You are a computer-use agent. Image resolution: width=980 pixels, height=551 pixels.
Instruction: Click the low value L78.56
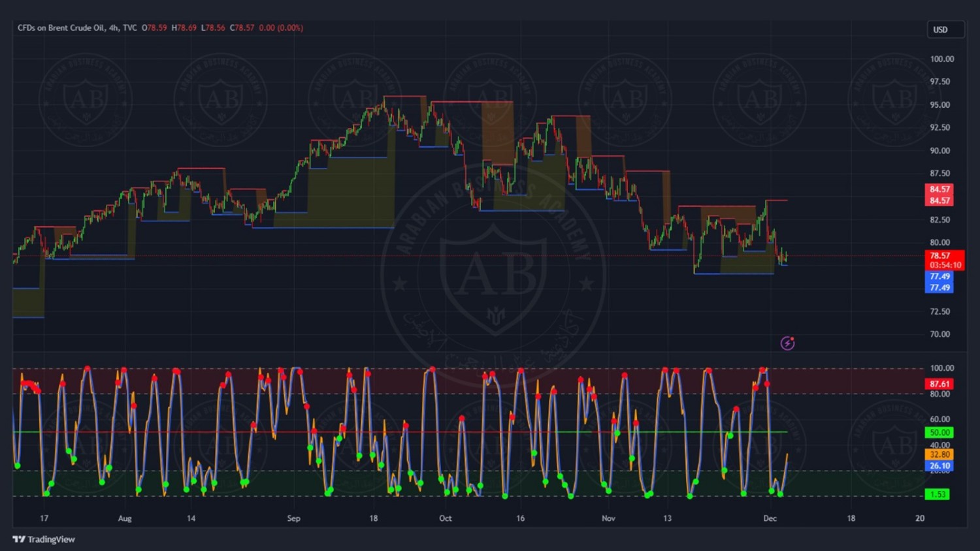coord(213,27)
